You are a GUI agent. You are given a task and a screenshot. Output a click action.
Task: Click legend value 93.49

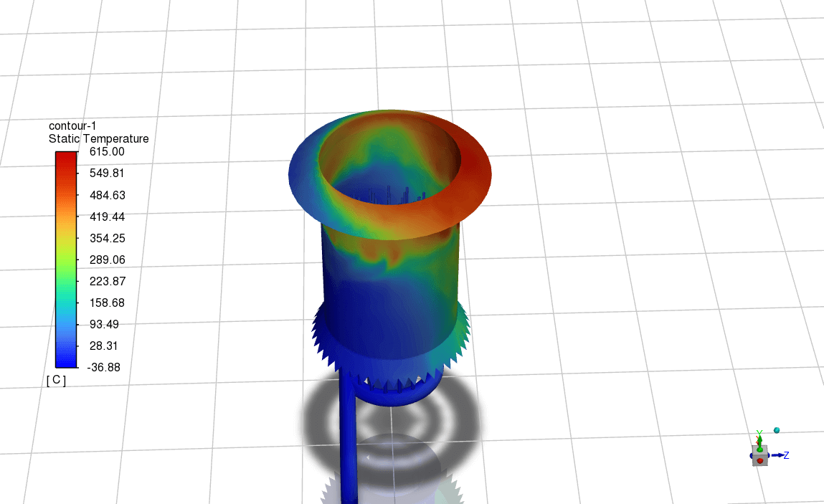[x=104, y=324]
